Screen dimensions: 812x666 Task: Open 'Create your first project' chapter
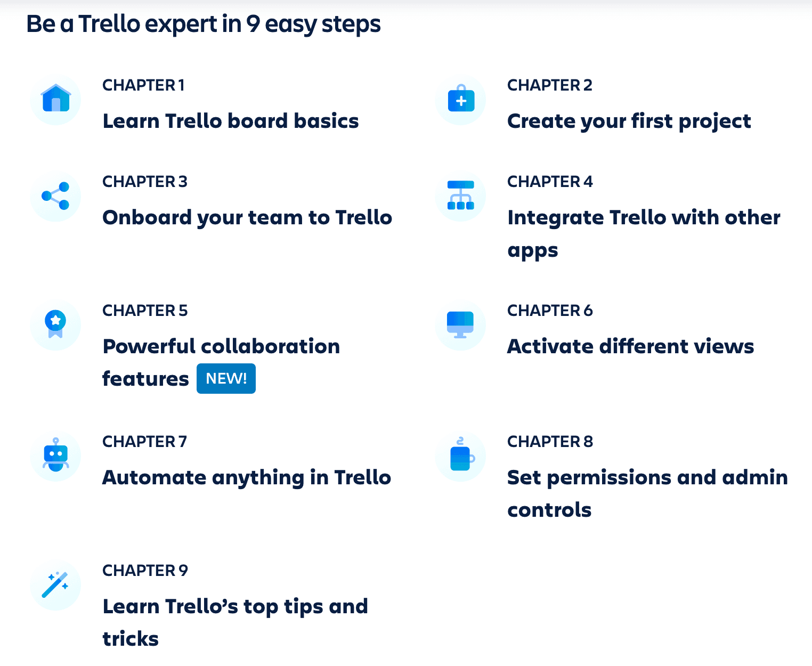[x=629, y=121]
